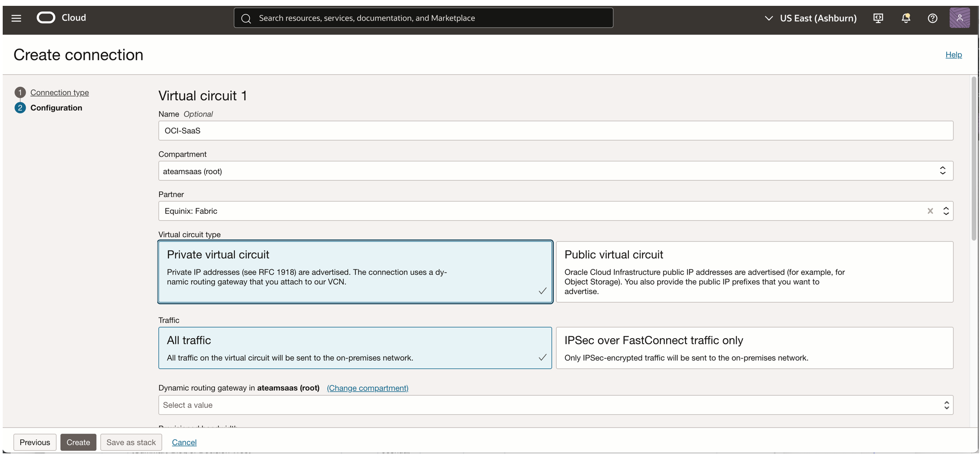Screen dimensions: 980x456
Task: Open the notifications bell
Action: coord(906,18)
